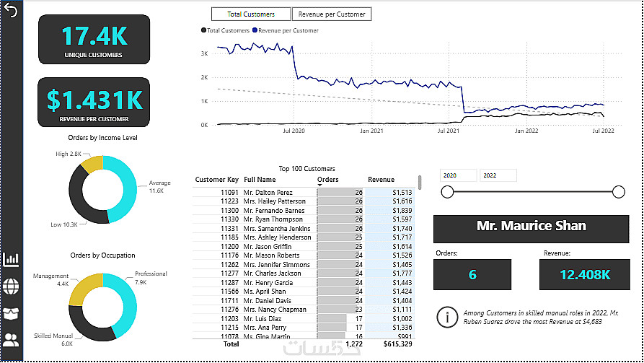Click the info circle icon
Viewport: 644px width, 363px height.
pos(447,317)
